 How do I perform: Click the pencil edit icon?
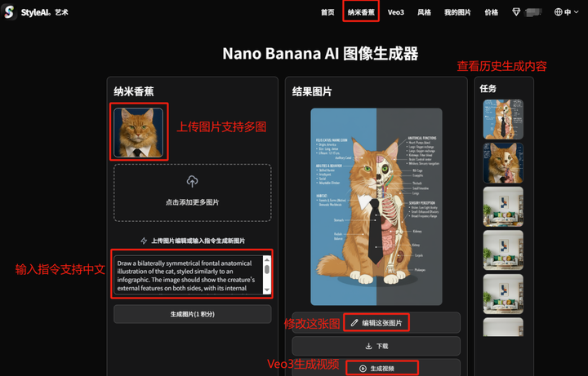(354, 322)
